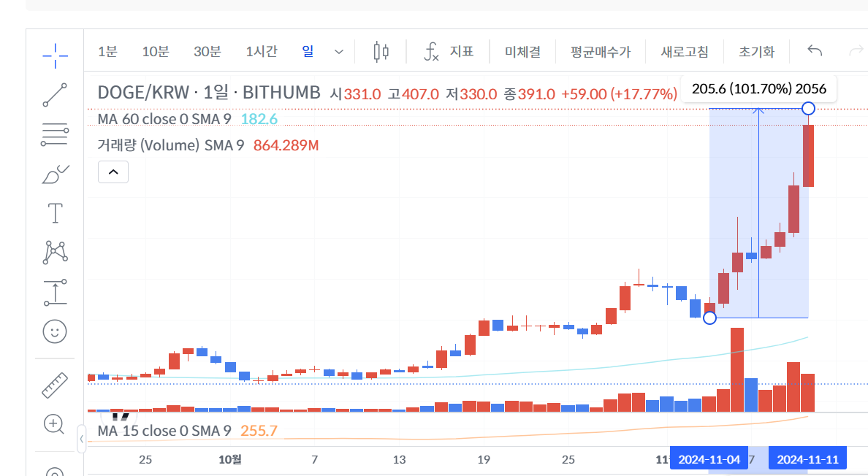Click the fx indicator icon
Image resolution: width=868 pixels, height=476 pixels.
click(431, 52)
